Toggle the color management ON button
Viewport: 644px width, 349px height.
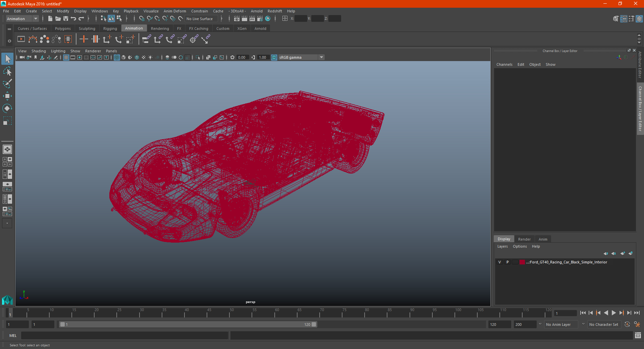click(274, 57)
